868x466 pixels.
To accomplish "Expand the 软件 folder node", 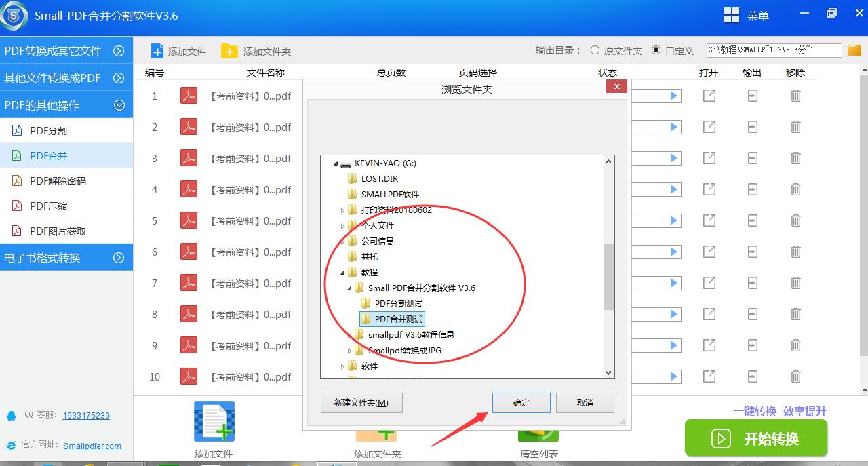I will (x=342, y=366).
